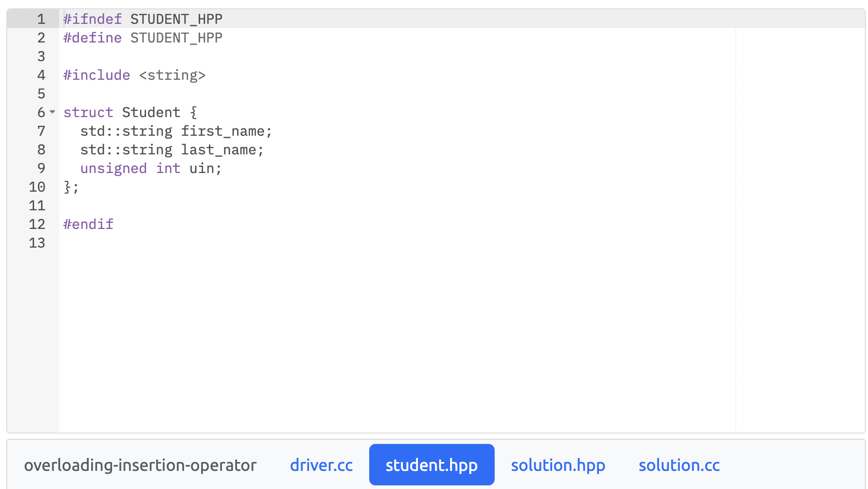Select the #include <string> statement
The image size is (868, 489).
134,75
